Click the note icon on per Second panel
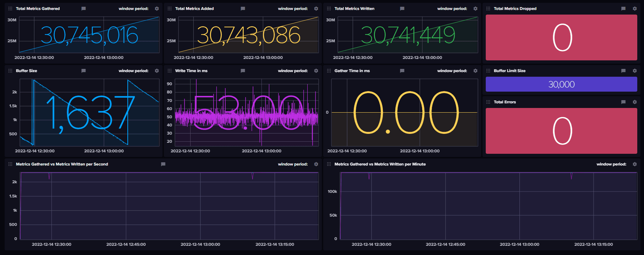The image size is (644, 255). (x=163, y=164)
